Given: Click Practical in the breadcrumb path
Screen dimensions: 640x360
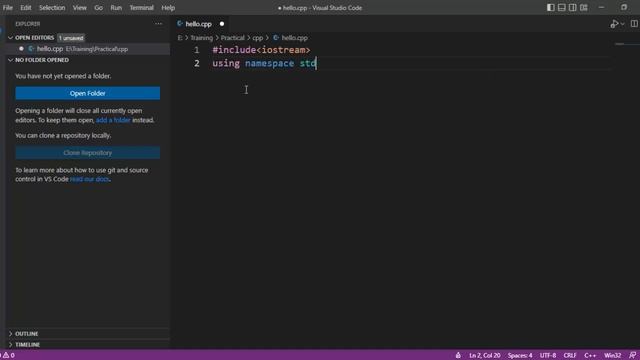Looking at the screenshot, I should 233,38.
